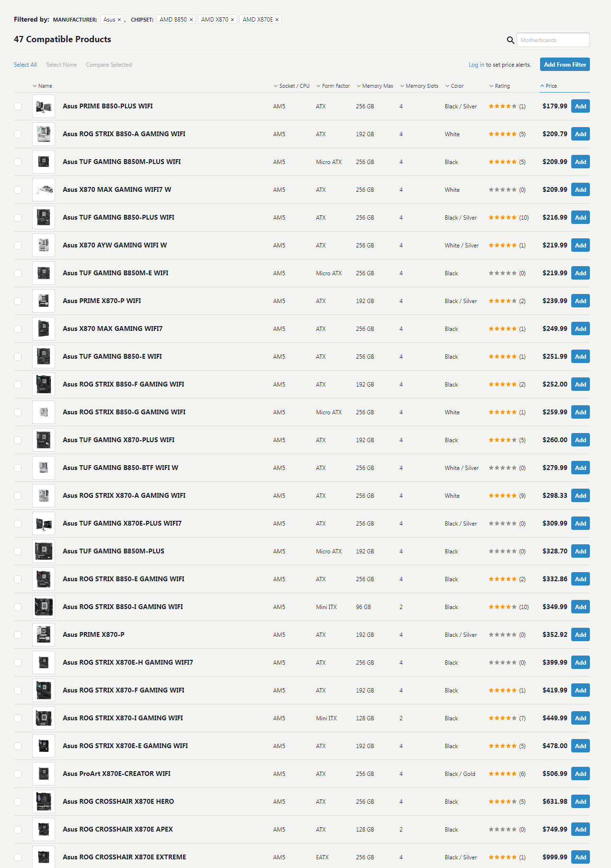Click the rating stars for ProArt X870E-CREATOR WIFI
The height and width of the screenshot is (868, 611).
502,774
